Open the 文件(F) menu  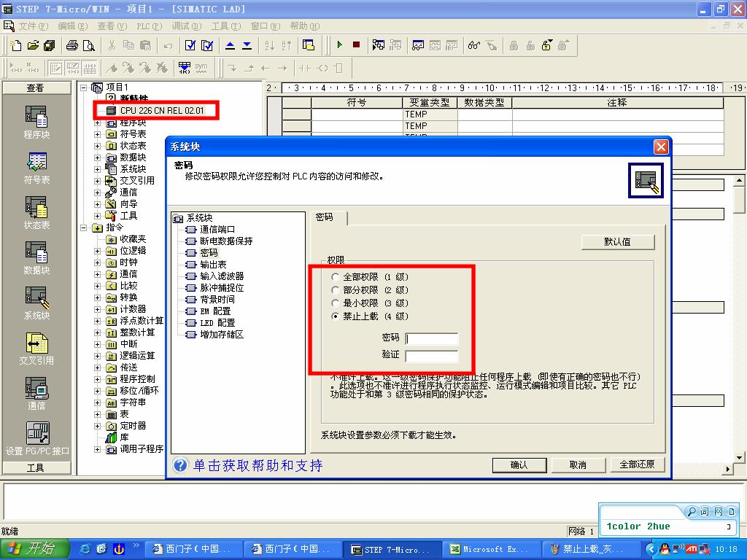33,26
